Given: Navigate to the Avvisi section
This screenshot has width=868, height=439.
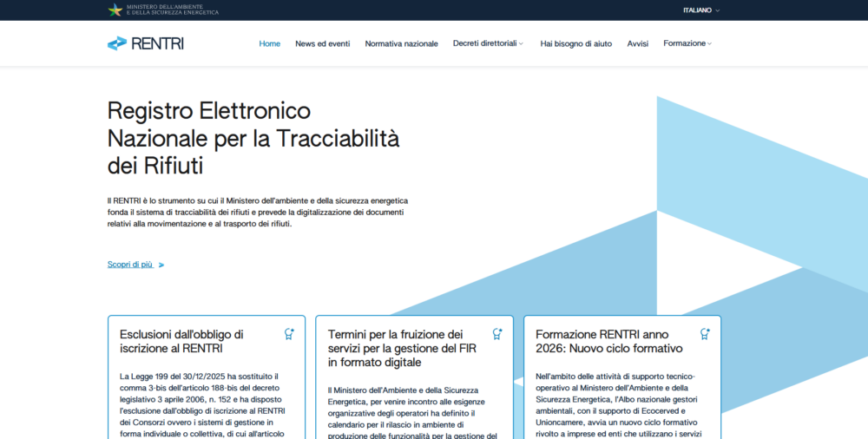Looking at the screenshot, I should click(637, 43).
